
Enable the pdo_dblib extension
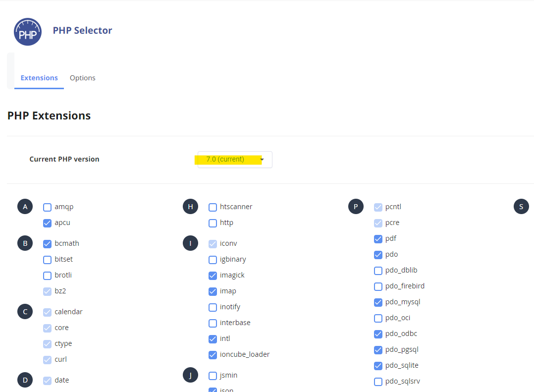[378, 271]
